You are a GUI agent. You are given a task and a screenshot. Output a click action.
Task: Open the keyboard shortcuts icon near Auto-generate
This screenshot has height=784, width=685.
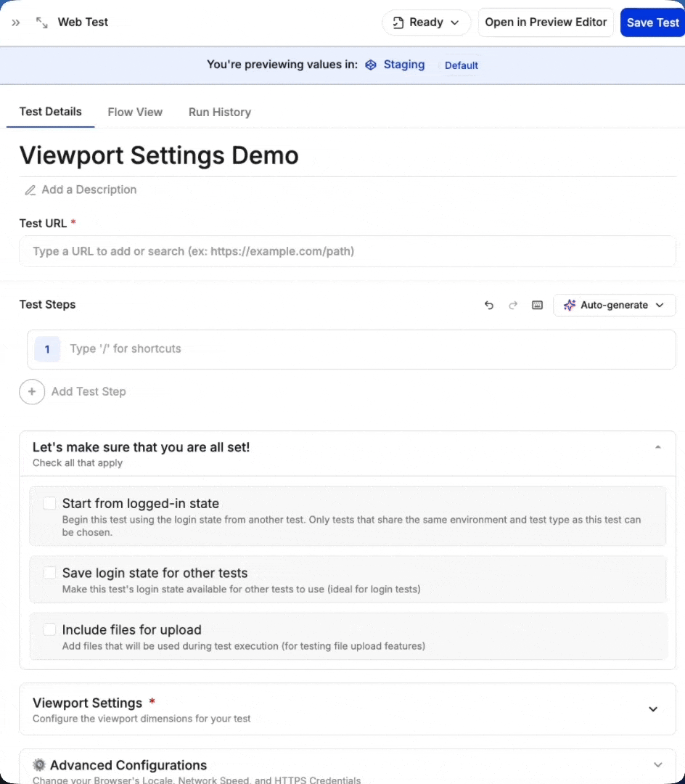537,305
